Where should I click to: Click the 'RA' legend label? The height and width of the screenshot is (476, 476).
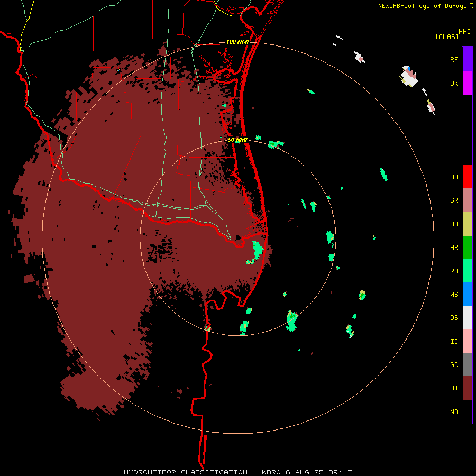coord(454,271)
